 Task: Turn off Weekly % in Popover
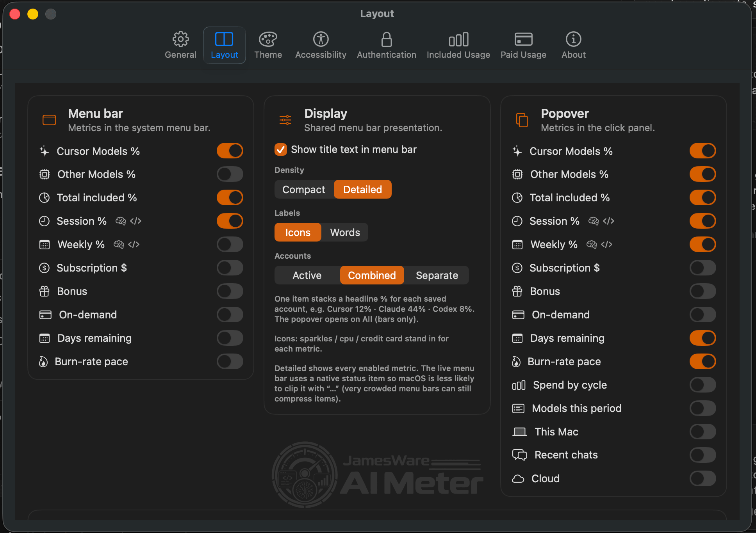703,245
